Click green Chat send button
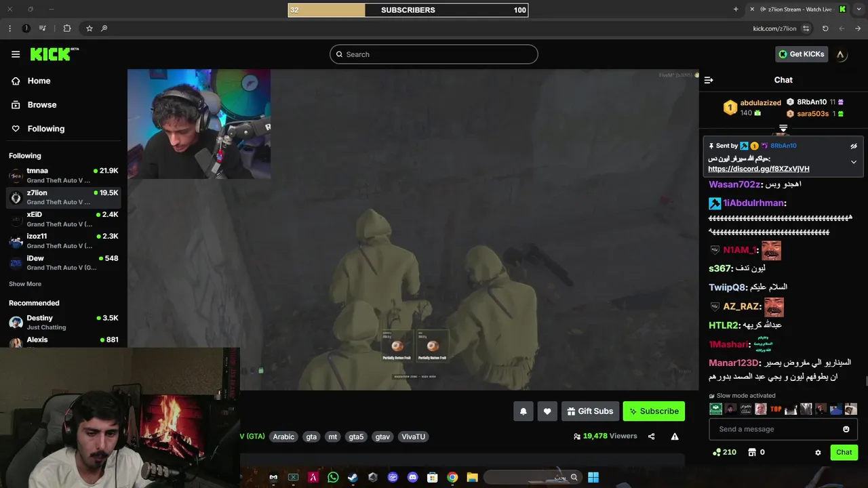Viewport: 868px width, 488px height. [844, 452]
